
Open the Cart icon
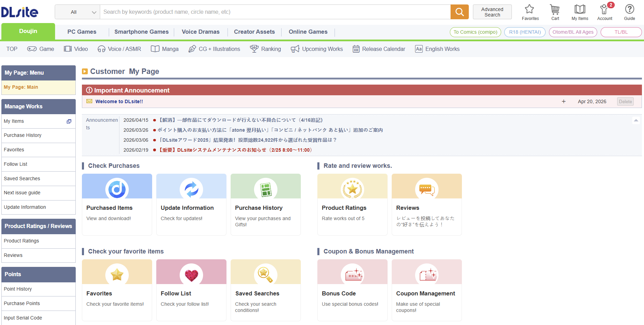(555, 12)
